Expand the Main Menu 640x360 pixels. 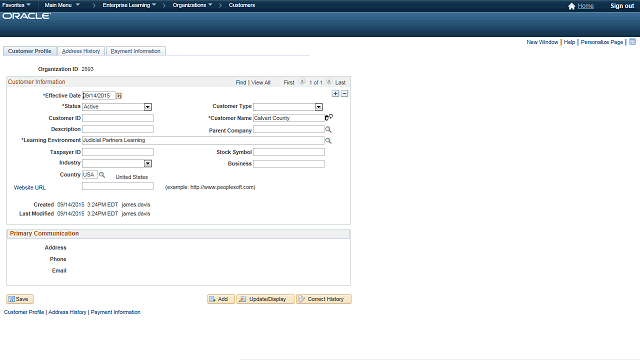(x=62, y=5)
